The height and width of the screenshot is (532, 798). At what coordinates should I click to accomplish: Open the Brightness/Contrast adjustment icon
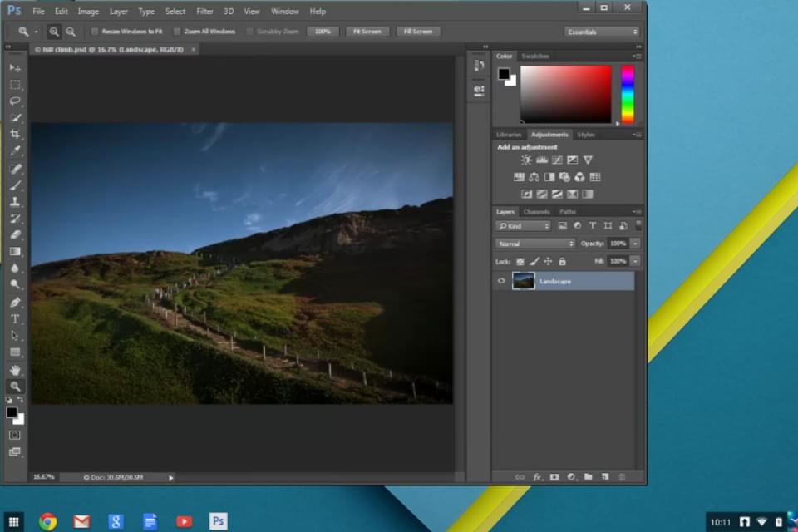[526, 160]
